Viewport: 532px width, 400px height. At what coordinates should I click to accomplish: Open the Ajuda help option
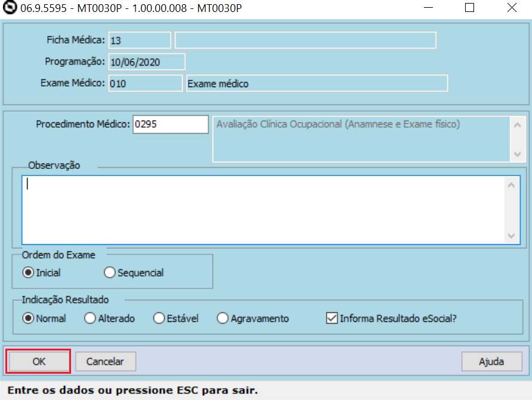492,361
